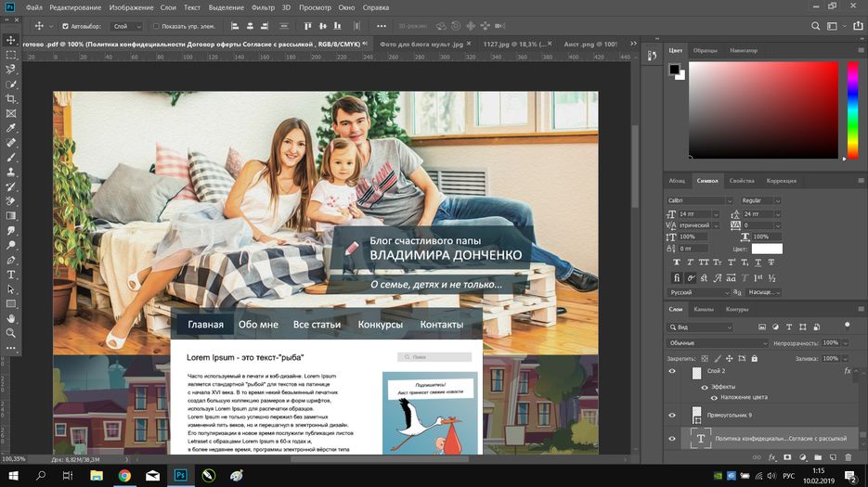This screenshot has height=487, width=868.
Task: Click the three-dots more align options button
Action: pos(382,26)
